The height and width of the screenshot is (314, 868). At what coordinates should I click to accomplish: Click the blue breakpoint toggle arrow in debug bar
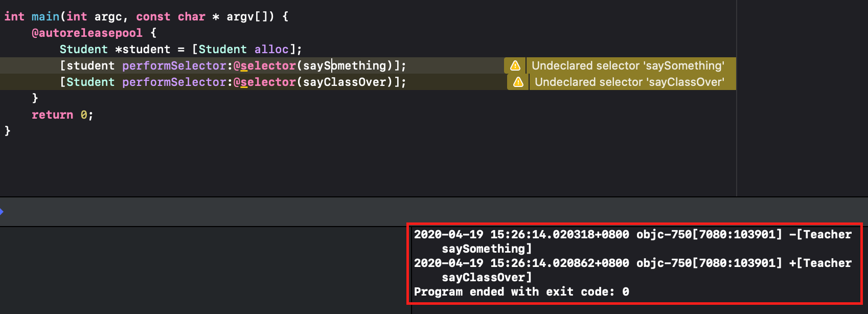pos(2,211)
